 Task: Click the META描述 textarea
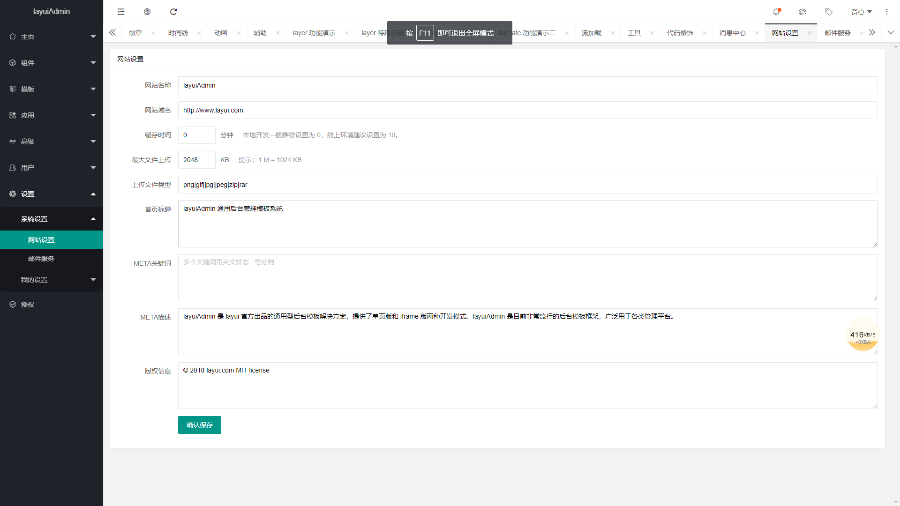tap(527, 332)
